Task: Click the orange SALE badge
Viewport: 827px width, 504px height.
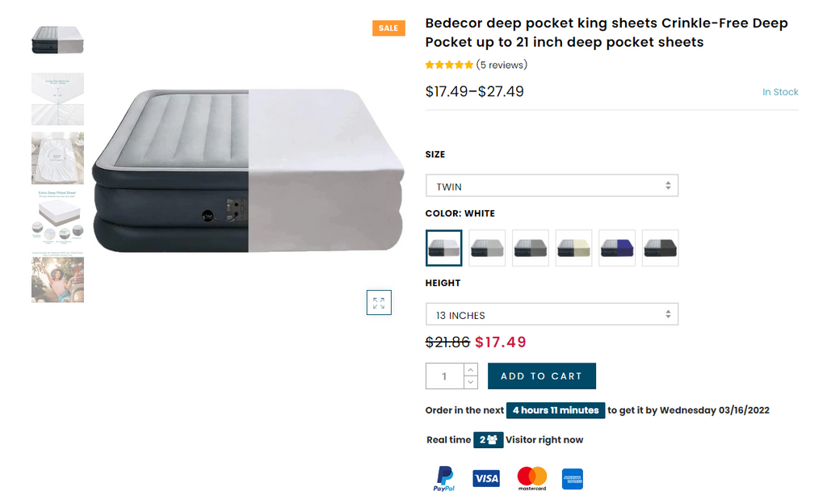Action: (388, 28)
